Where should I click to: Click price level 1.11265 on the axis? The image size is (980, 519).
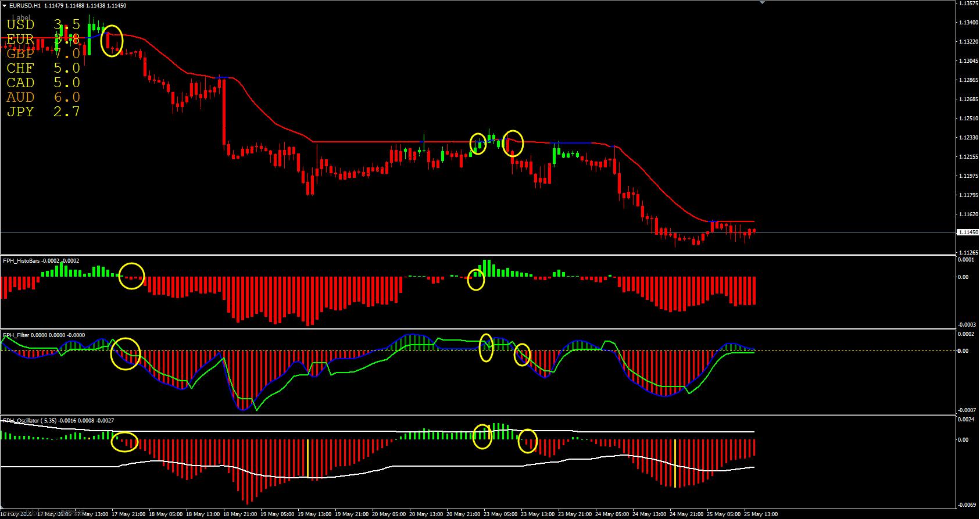(968, 252)
